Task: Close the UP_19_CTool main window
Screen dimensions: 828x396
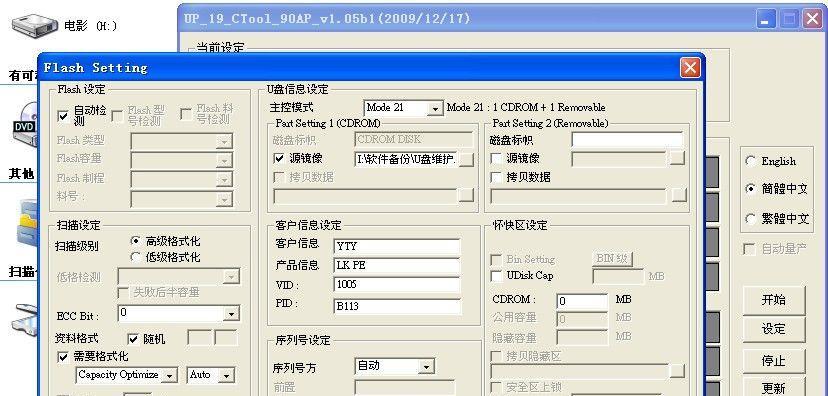Action: [813, 20]
